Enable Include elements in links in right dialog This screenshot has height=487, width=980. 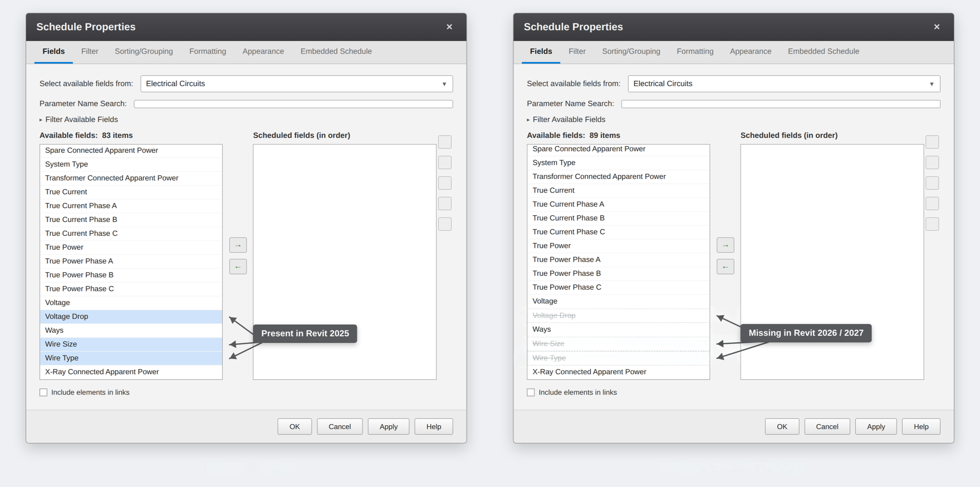click(x=531, y=392)
